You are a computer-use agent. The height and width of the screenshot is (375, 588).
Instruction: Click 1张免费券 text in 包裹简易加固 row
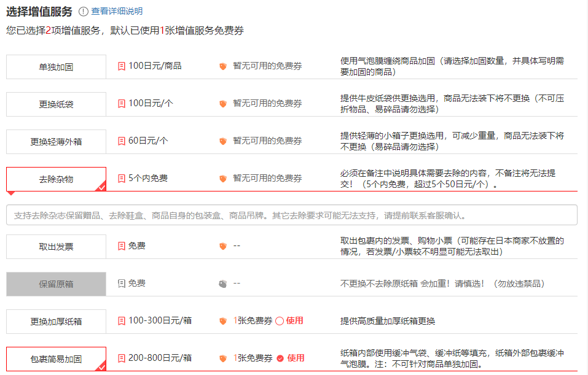point(253,358)
